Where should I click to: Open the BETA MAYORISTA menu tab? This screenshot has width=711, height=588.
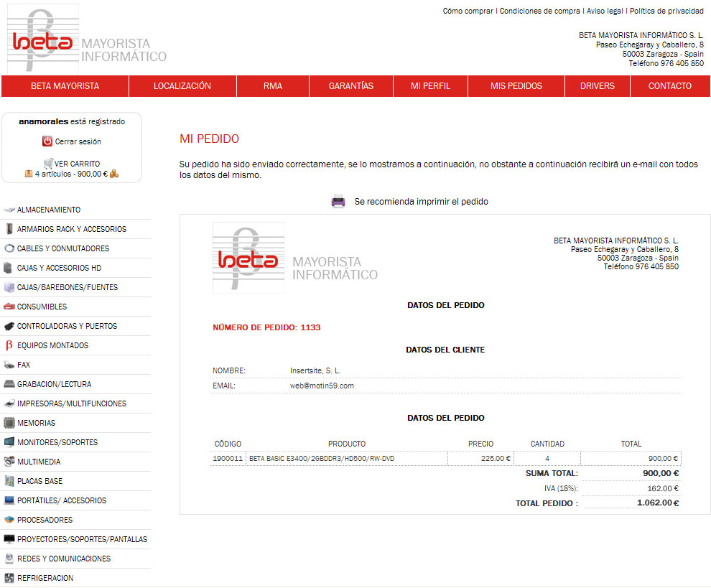pos(65,86)
